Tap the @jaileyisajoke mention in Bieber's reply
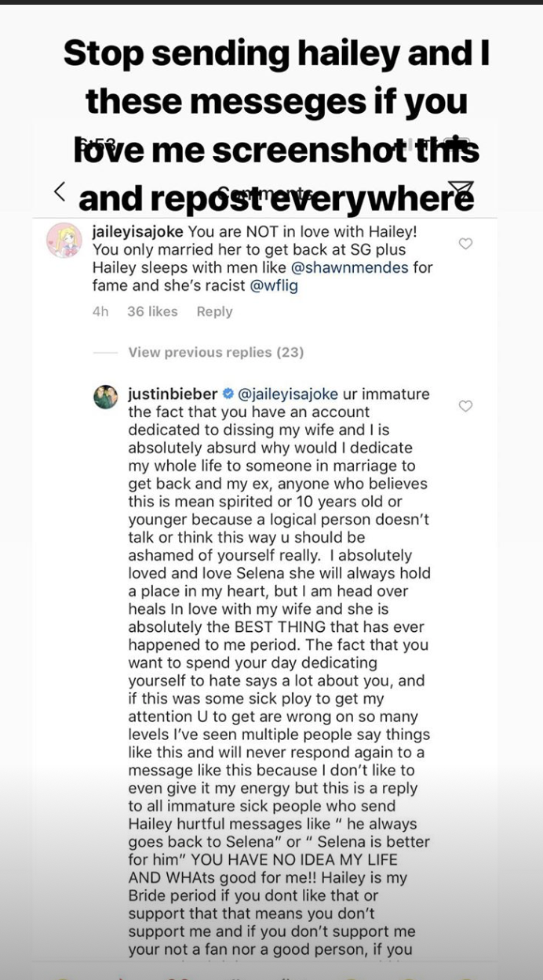The width and height of the screenshot is (543, 980). 287,394
